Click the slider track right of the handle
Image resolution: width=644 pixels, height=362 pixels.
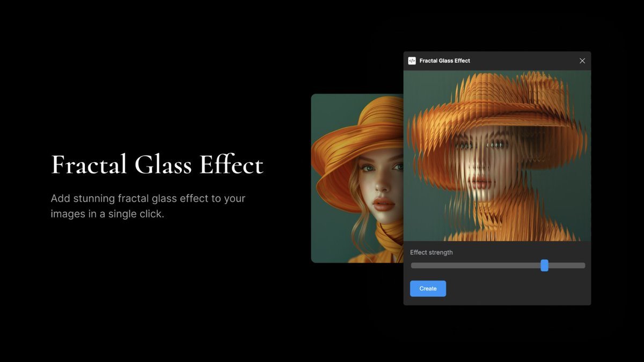[567, 265]
